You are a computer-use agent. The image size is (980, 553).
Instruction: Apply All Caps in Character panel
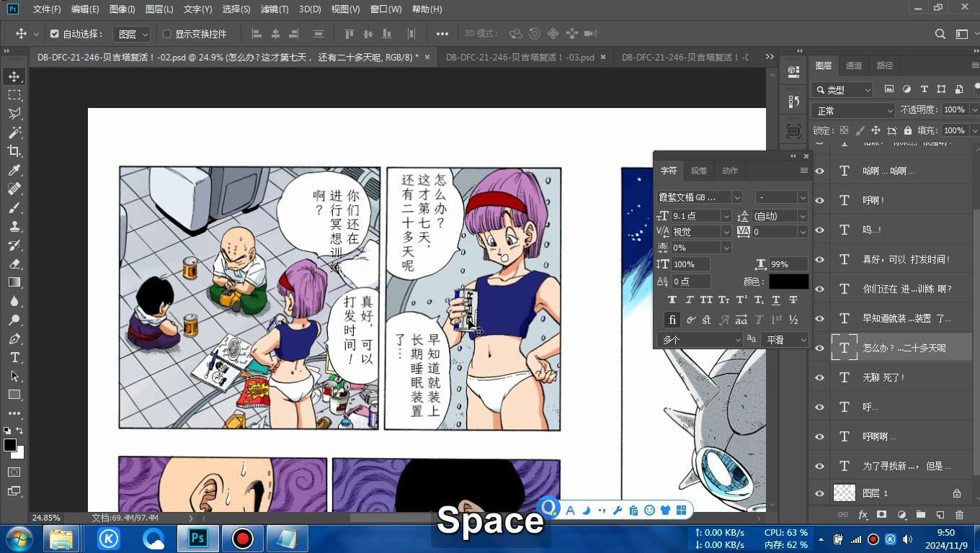(x=707, y=300)
